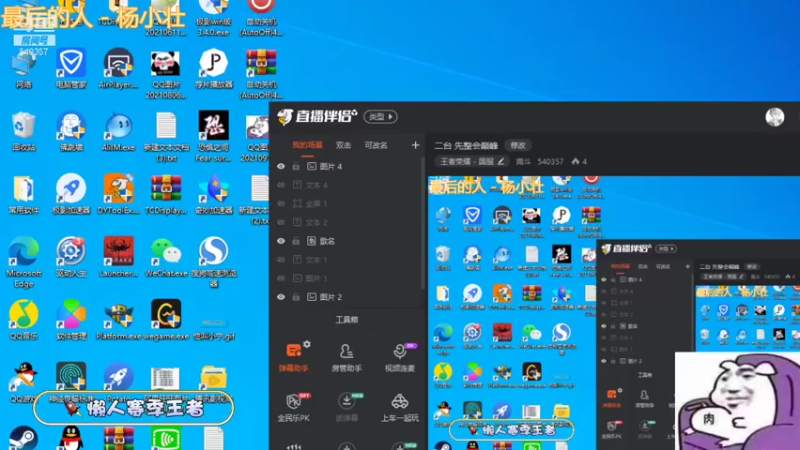Expand the 类型 arrow pill near logo
Screen dimensions: 800x450
click(381, 117)
